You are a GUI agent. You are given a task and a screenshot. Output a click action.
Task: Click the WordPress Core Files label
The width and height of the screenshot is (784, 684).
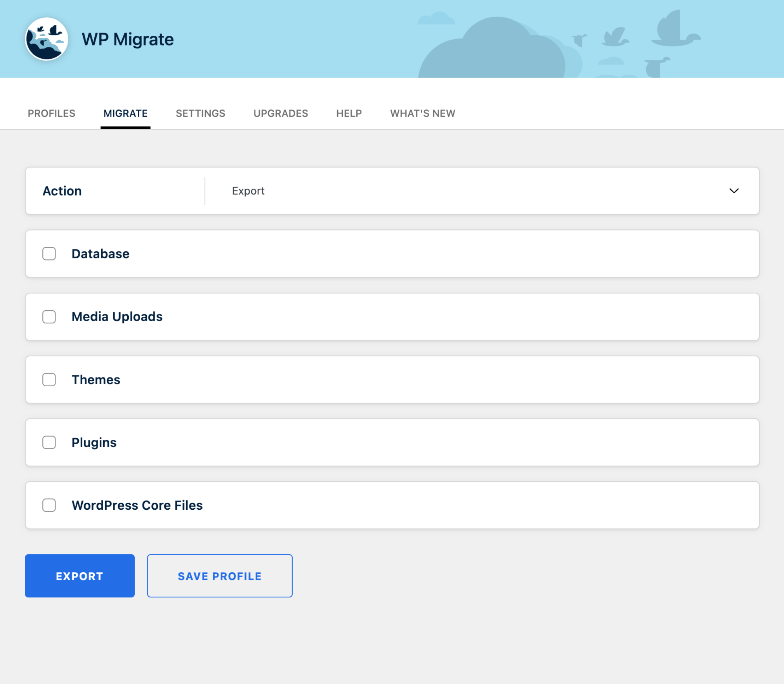coord(137,505)
